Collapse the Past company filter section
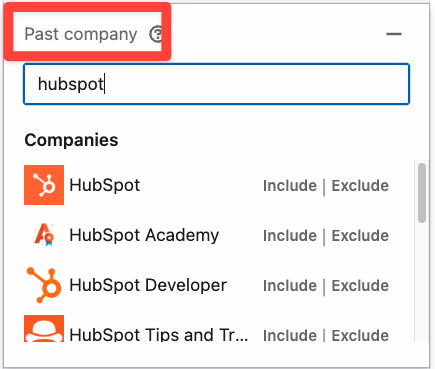Image resolution: width=435 pixels, height=369 pixels. pos(394,34)
